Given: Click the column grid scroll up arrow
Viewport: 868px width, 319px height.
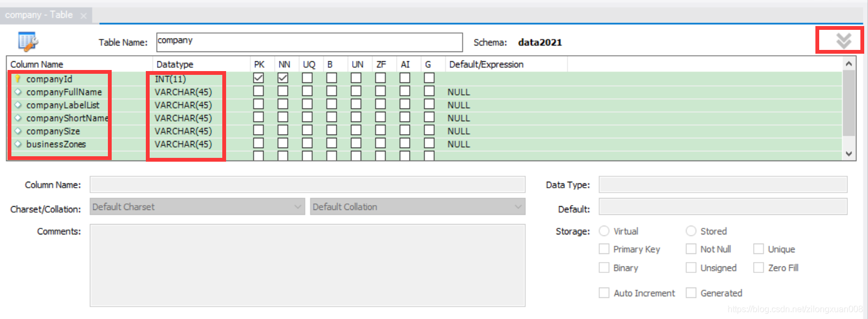Looking at the screenshot, I should (x=849, y=63).
